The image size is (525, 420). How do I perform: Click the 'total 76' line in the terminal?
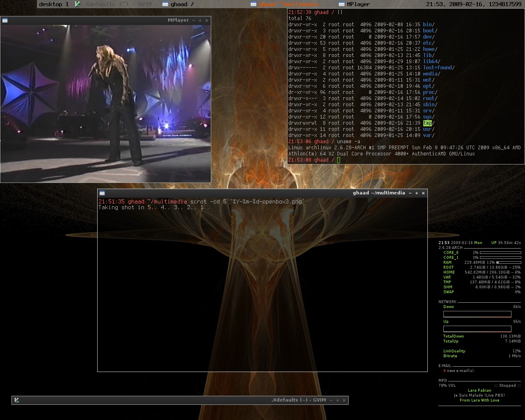300,18
